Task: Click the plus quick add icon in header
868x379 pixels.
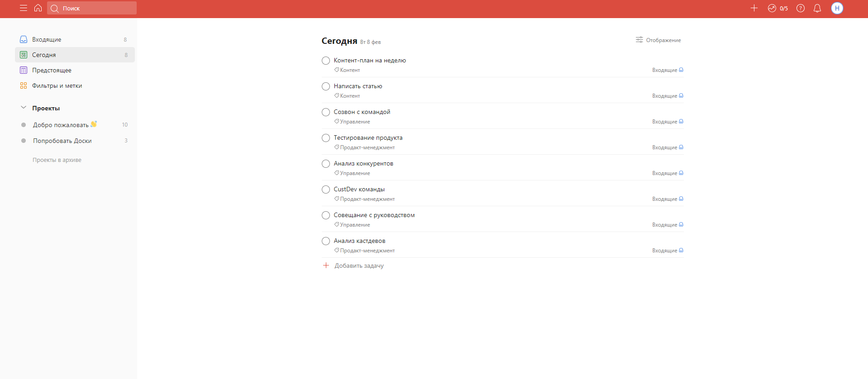Action: coord(754,8)
